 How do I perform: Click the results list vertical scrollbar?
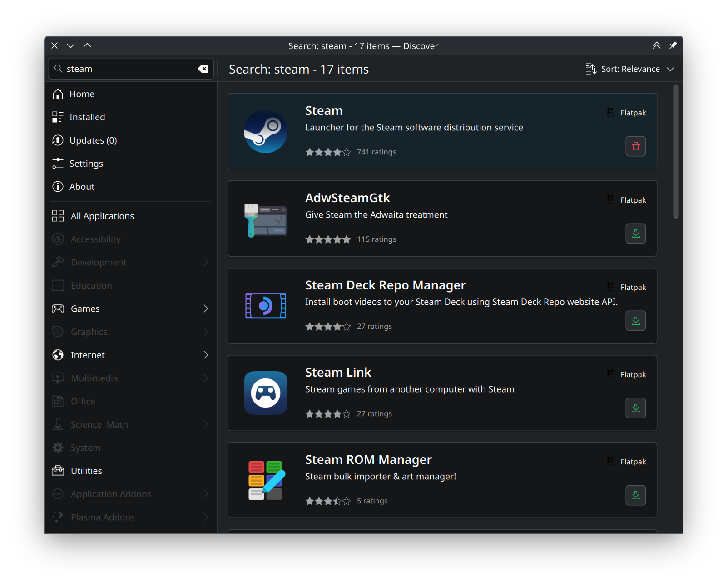(x=676, y=151)
